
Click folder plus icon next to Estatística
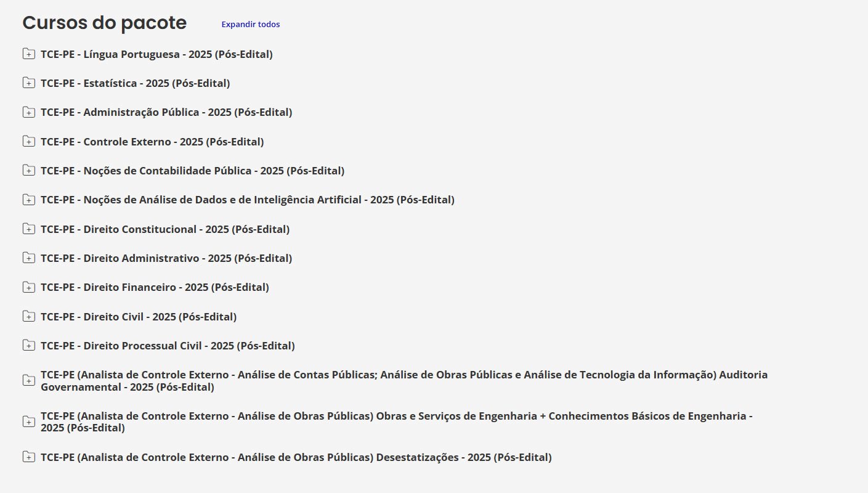[28, 83]
